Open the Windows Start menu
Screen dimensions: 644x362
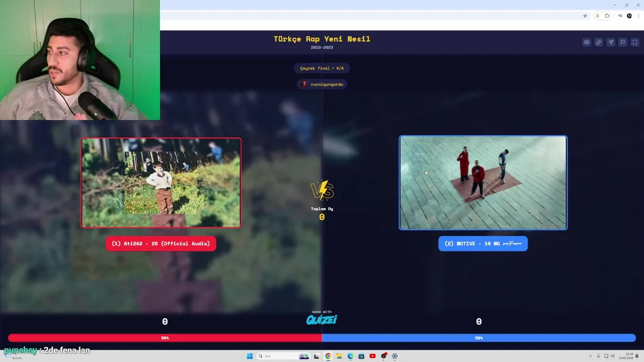tap(250, 356)
